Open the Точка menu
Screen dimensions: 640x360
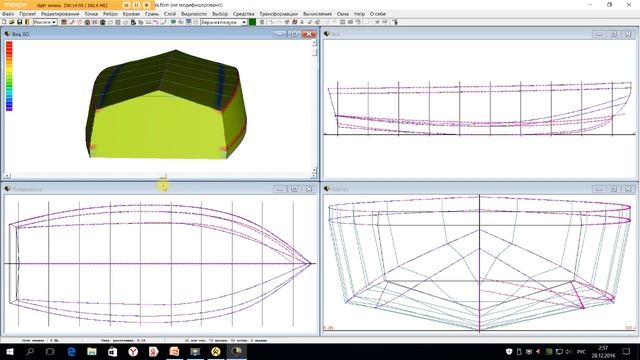(x=91, y=14)
